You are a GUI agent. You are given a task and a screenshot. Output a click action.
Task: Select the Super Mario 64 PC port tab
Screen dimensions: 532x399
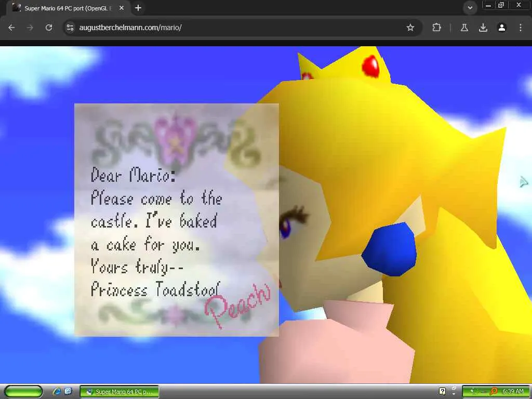[69, 8]
